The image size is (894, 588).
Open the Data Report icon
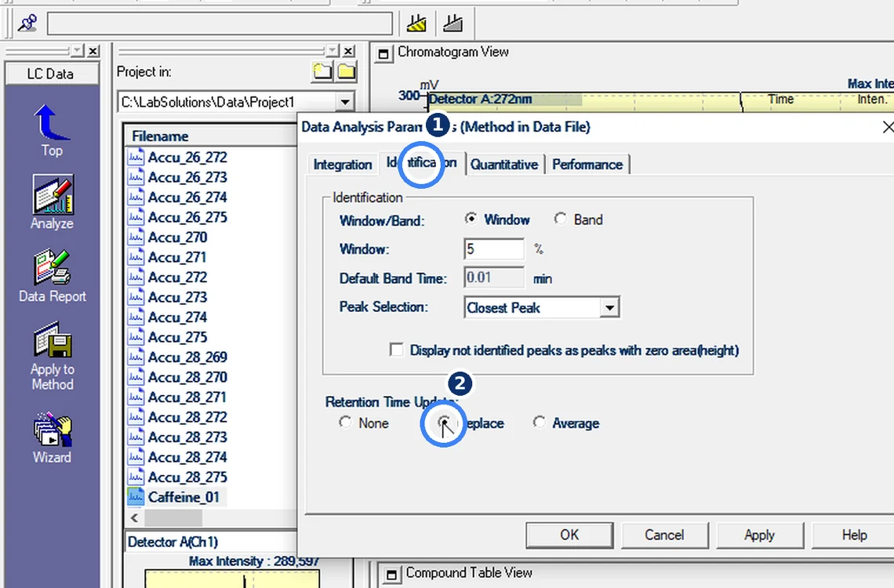click(x=52, y=267)
